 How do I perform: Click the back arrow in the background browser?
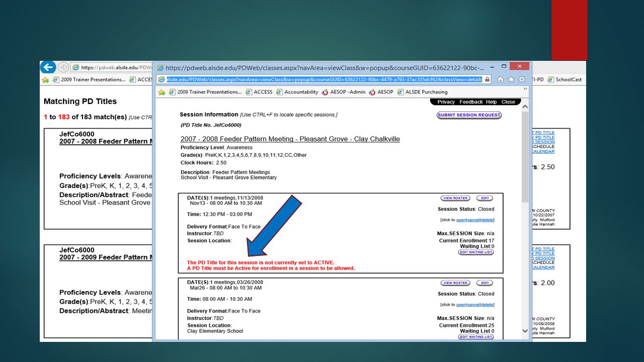[48, 67]
